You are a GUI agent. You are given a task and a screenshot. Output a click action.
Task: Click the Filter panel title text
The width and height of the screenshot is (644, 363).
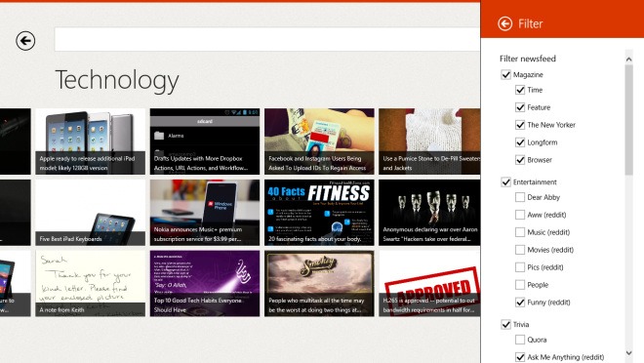(x=530, y=23)
